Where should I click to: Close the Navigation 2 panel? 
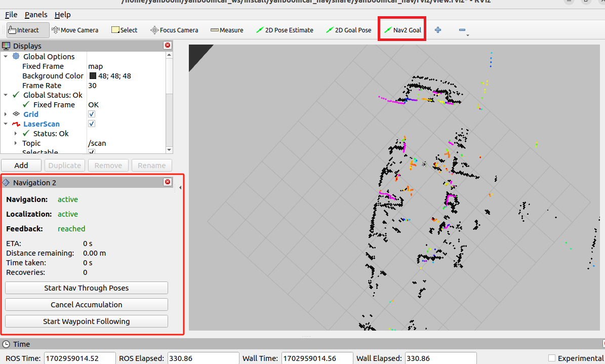(x=168, y=182)
